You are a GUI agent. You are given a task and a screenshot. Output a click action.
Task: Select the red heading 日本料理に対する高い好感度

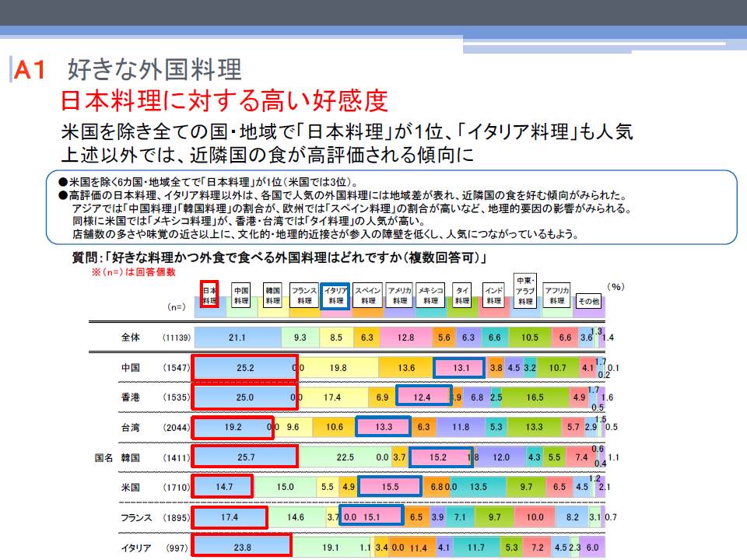(x=224, y=100)
